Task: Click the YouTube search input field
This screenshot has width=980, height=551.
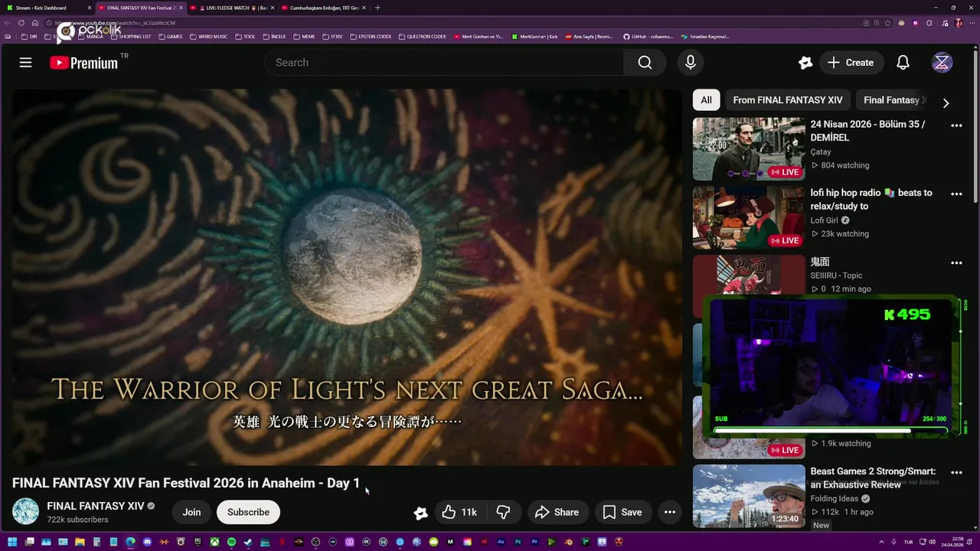Action: (444, 63)
